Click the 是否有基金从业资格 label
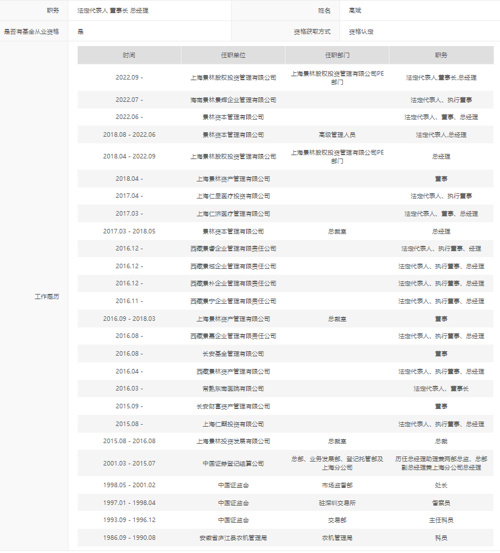500x553 pixels. (x=31, y=32)
